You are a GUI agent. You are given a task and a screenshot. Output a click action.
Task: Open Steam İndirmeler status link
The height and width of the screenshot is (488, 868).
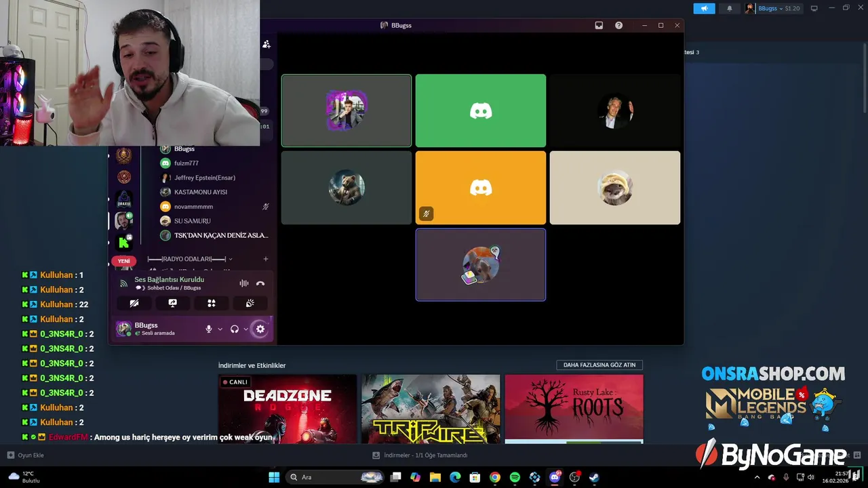click(x=420, y=455)
